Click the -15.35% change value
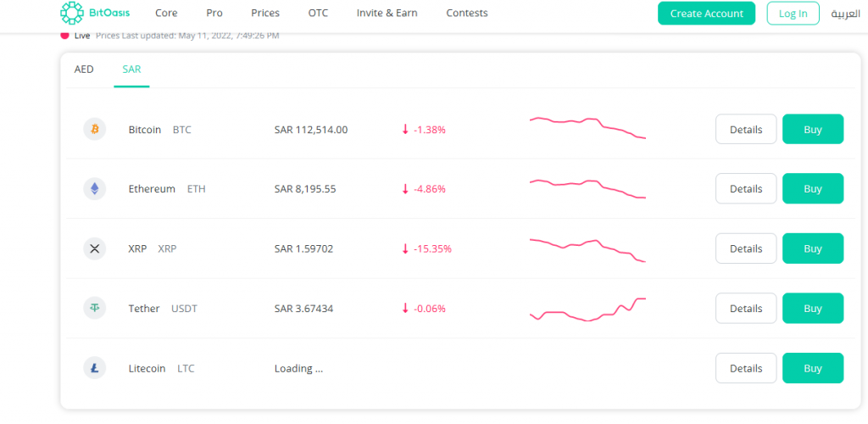Screen dimensions: 868x424 click(x=432, y=249)
